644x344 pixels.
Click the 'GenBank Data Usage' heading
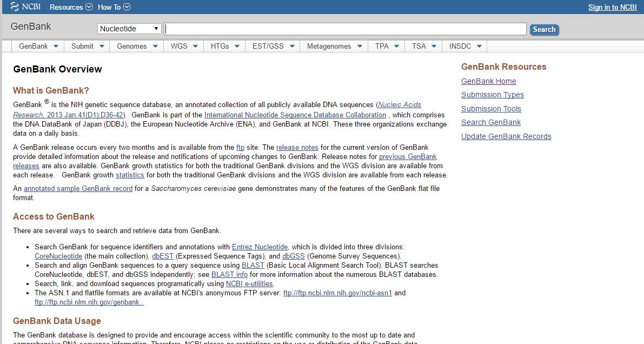tap(57, 321)
